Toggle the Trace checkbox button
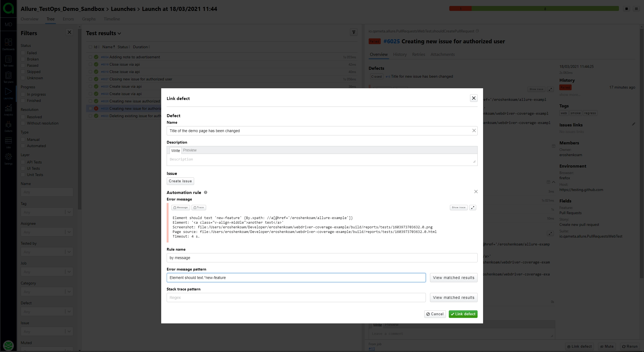 (x=199, y=208)
